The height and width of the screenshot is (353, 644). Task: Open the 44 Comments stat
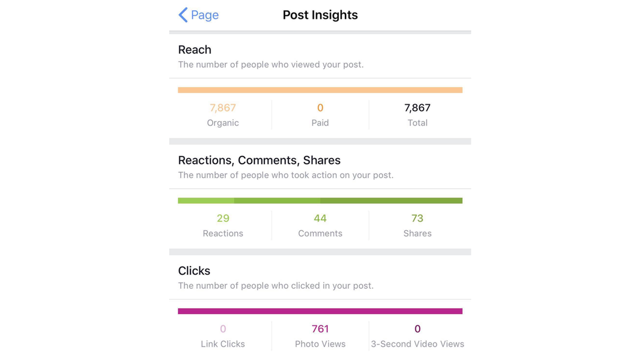(320, 225)
